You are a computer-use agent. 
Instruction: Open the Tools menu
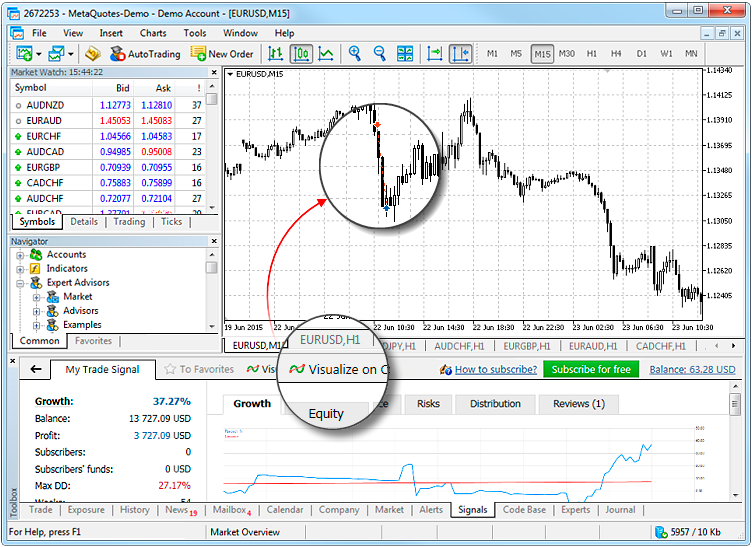195,33
